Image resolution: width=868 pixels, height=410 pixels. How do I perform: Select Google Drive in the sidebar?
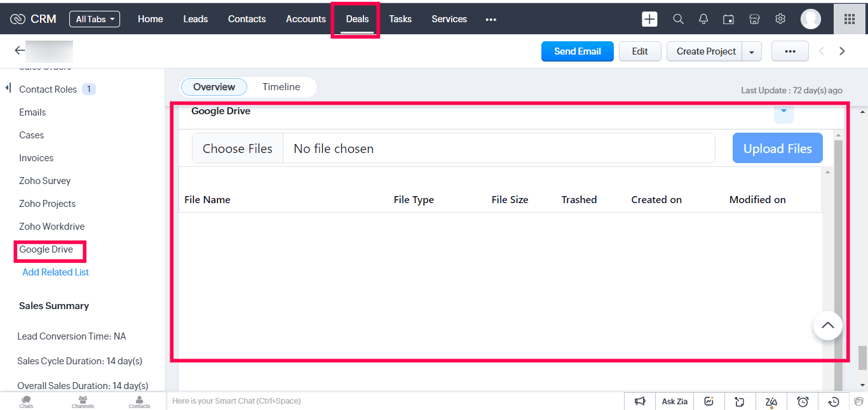46,249
